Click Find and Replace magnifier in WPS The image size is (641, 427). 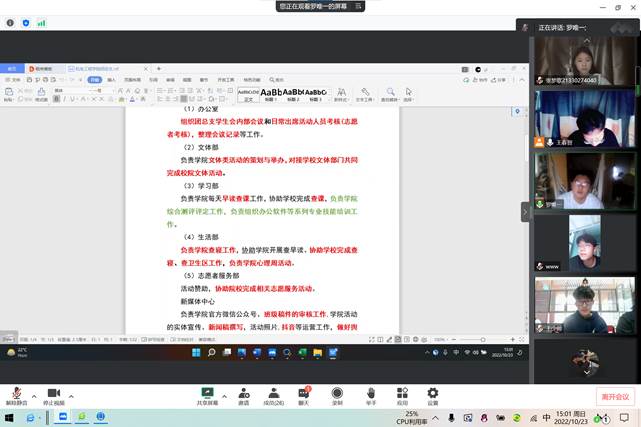[x=390, y=94]
